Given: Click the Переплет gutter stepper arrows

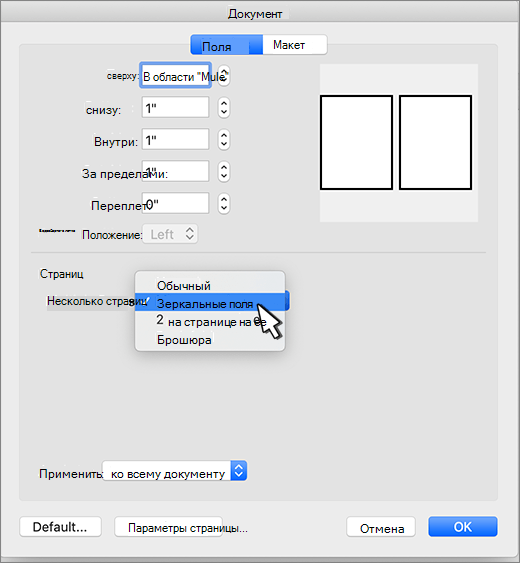Looking at the screenshot, I should (x=224, y=204).
